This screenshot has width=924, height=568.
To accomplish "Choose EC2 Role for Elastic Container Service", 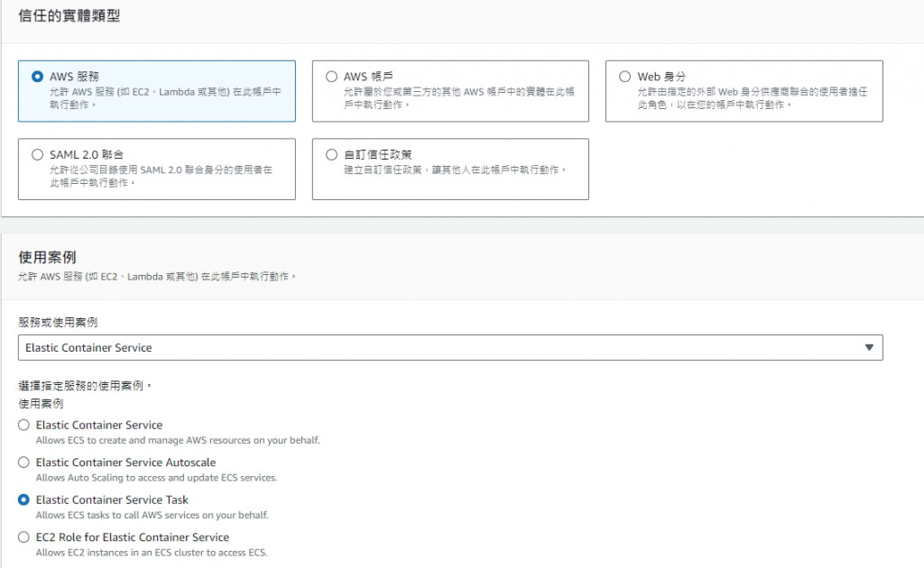I will click(23, 537).
